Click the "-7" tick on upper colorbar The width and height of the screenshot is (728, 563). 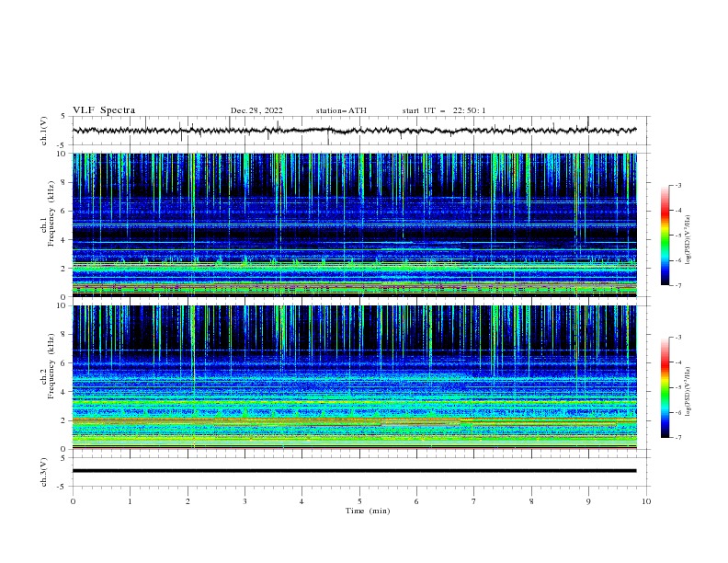(677, 285)
